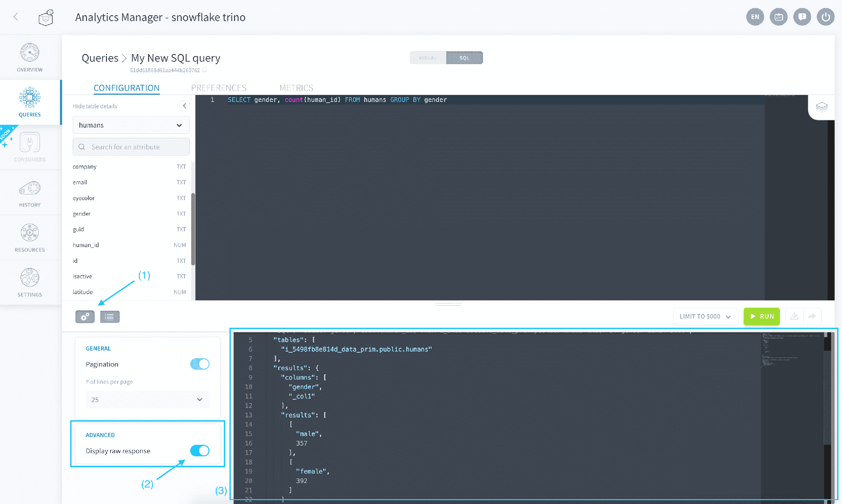Click Hide table details text
Viewport: 842px width, 504px height.
pyautogui.click(x=95, y=106)
